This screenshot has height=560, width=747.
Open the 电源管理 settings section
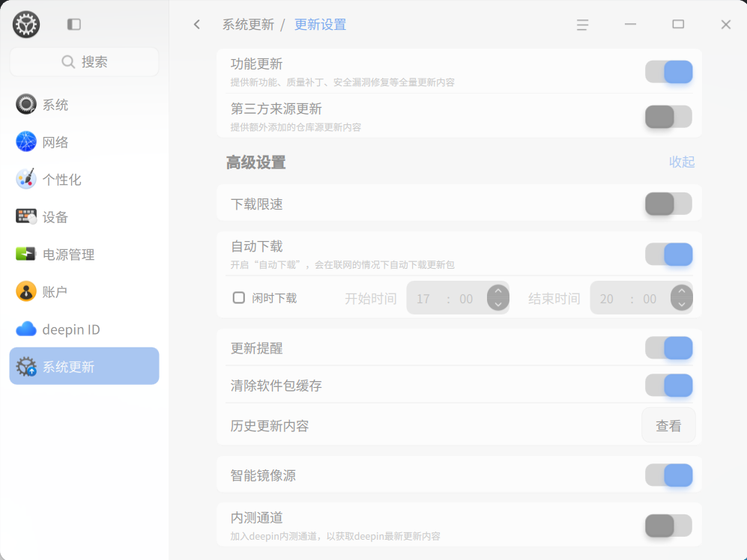(85, 254)
